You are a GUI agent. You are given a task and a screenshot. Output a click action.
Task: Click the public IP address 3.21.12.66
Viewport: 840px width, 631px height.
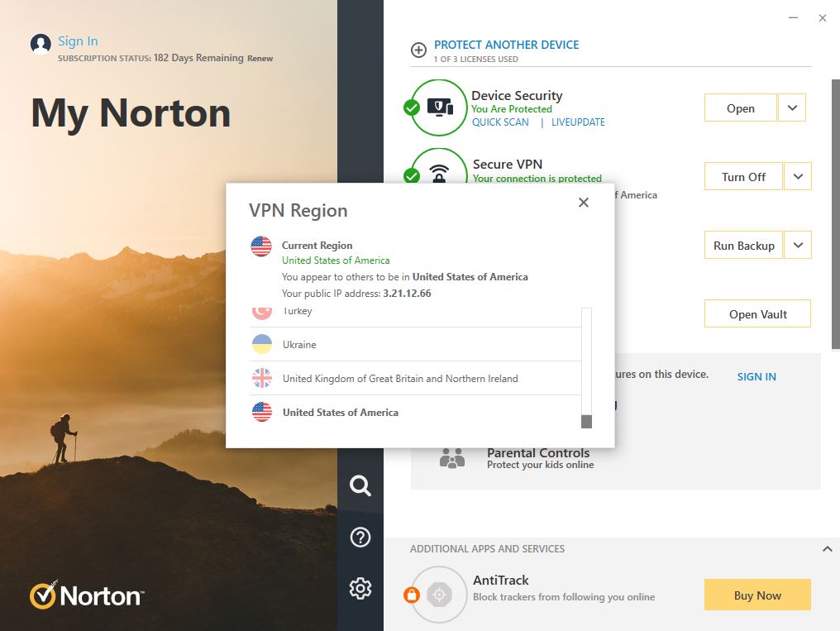pyautogui.click(x=407, y=293)
